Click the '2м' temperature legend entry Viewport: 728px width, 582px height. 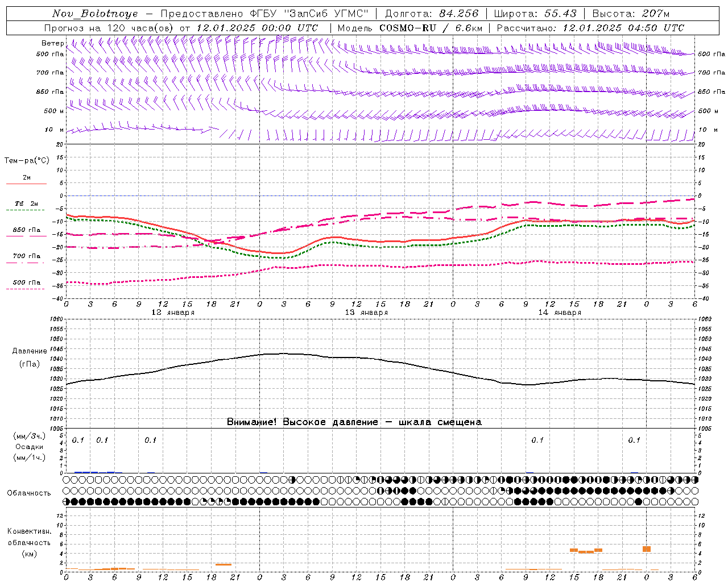(x=27, y=178)
